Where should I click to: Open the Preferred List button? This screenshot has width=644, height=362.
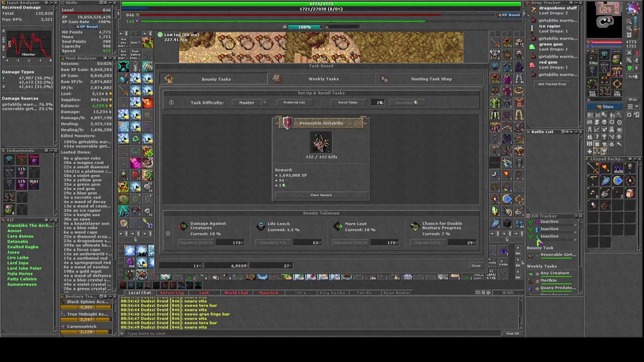click(x=294, y=103)
